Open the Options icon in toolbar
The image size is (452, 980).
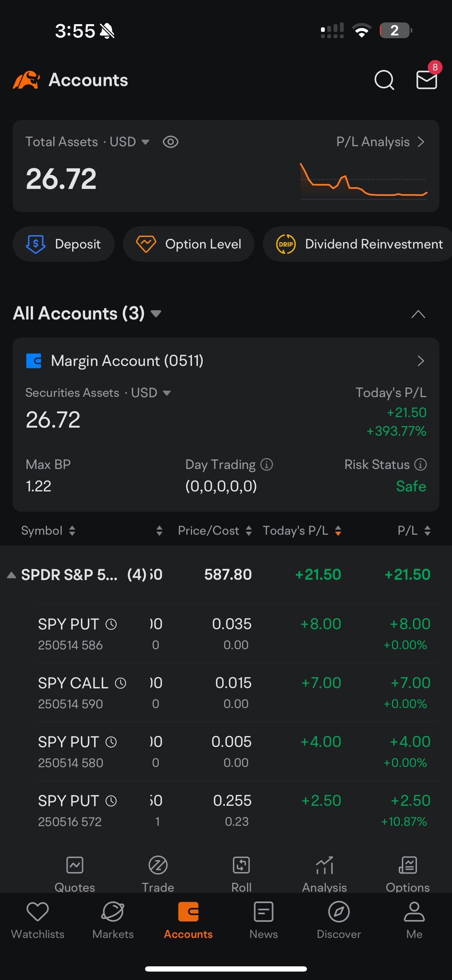pyautogui.click(x=408, y=865)
